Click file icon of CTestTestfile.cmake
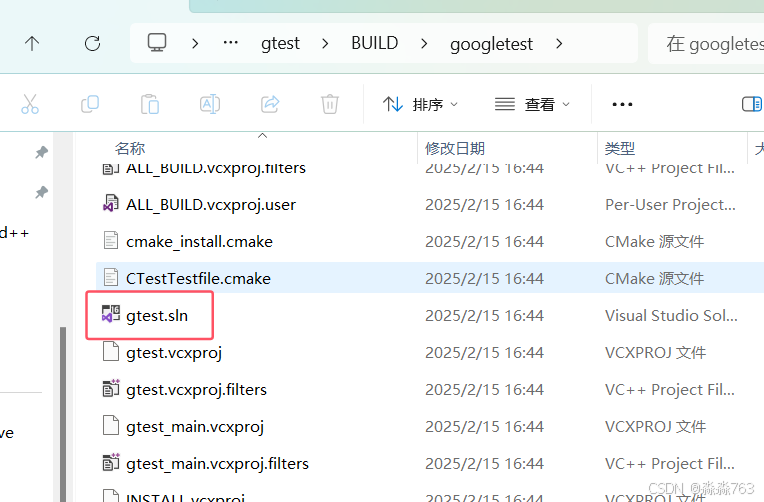 (111, 277)
